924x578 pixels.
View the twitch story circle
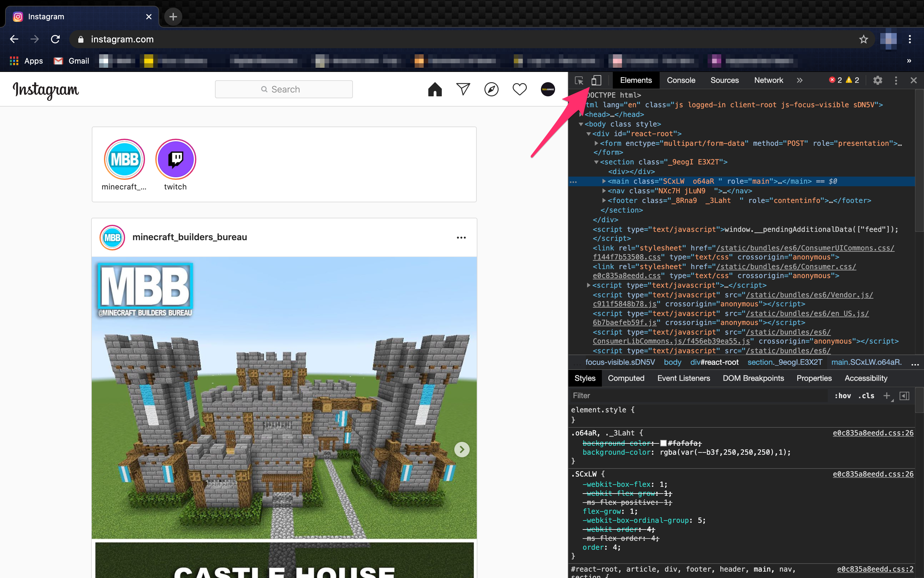[x=175, y=159]
